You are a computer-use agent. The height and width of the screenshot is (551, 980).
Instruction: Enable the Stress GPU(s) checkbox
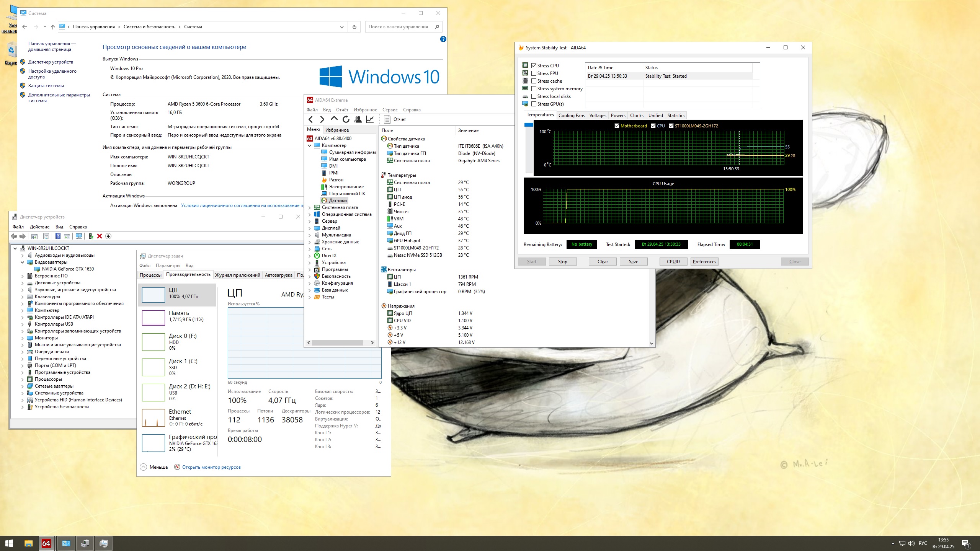pyautogui.click(x=534, y=104)
